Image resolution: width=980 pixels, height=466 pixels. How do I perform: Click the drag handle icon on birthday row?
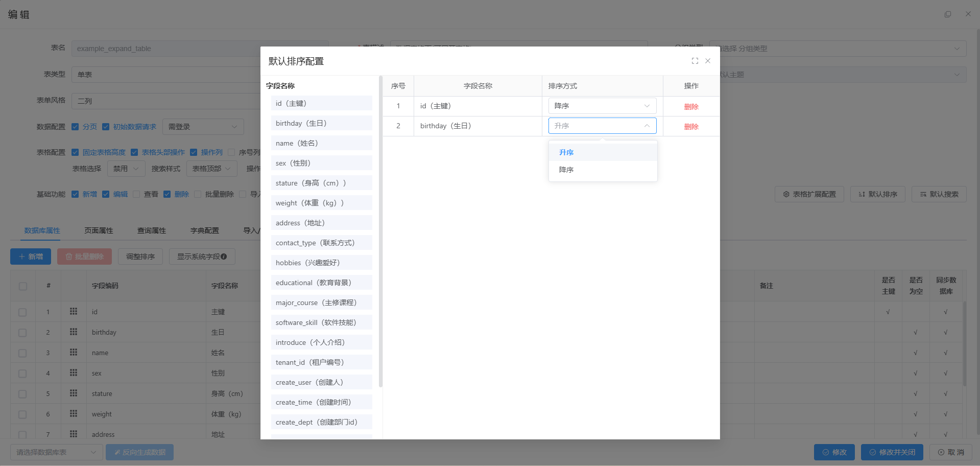pyautogui.click(x=74, y=332)
